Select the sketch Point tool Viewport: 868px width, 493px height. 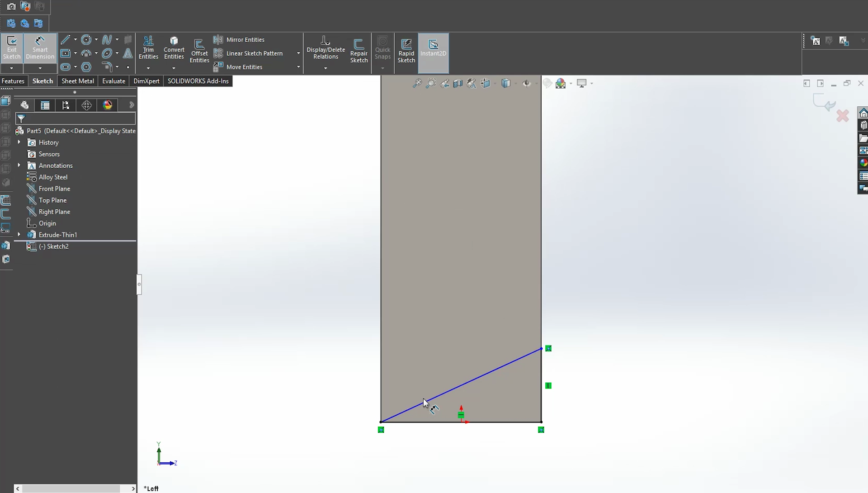coord(128,67)
